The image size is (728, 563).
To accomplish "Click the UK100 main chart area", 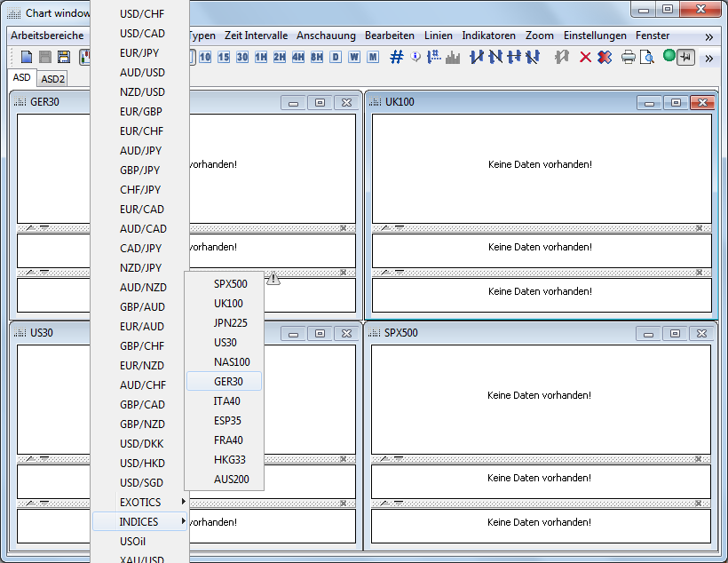I will pyautogui.click(x=541, y=168).
